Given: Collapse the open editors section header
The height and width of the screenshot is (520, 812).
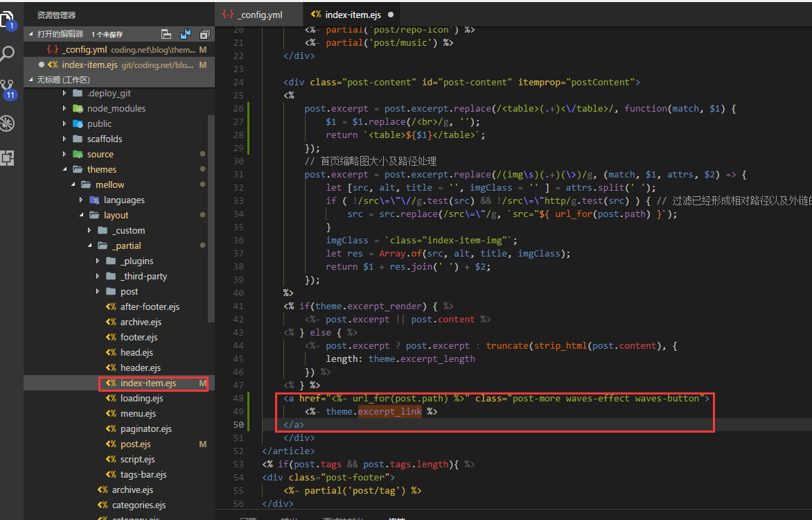Looking at the screenshot, I should (x=60, y=34).
